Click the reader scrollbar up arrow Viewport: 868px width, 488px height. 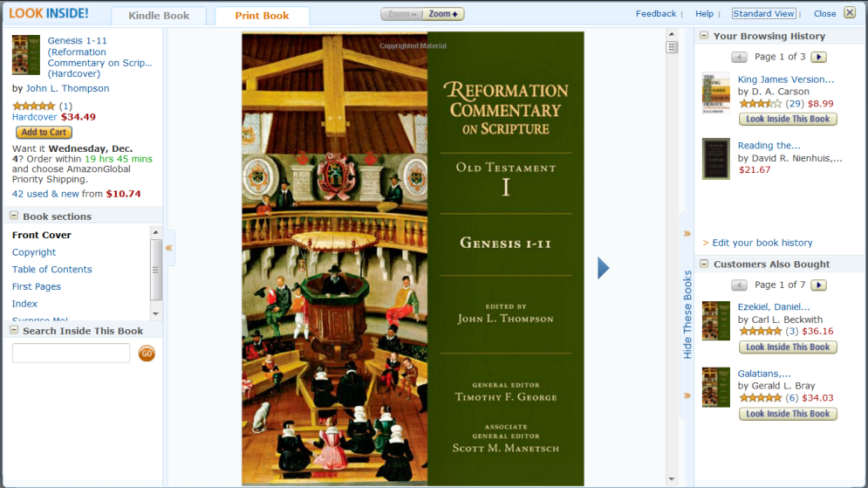click(672, 34)
